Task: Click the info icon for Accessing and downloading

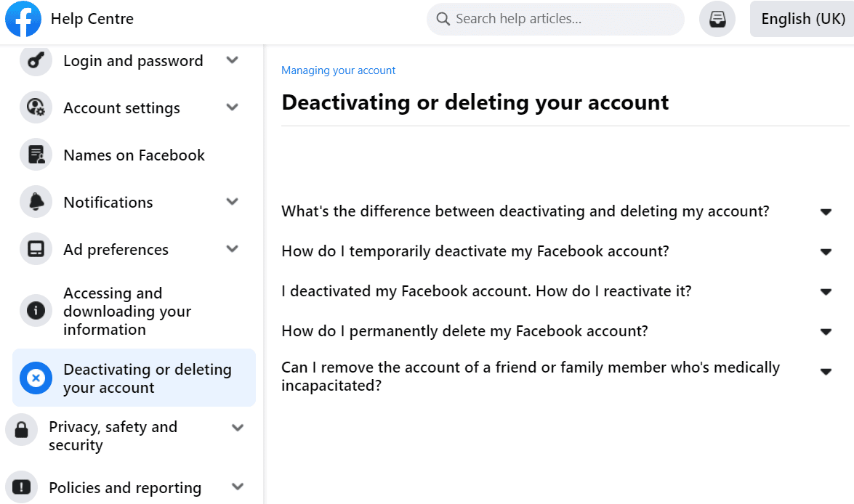Action: click(x=36, y=311)
